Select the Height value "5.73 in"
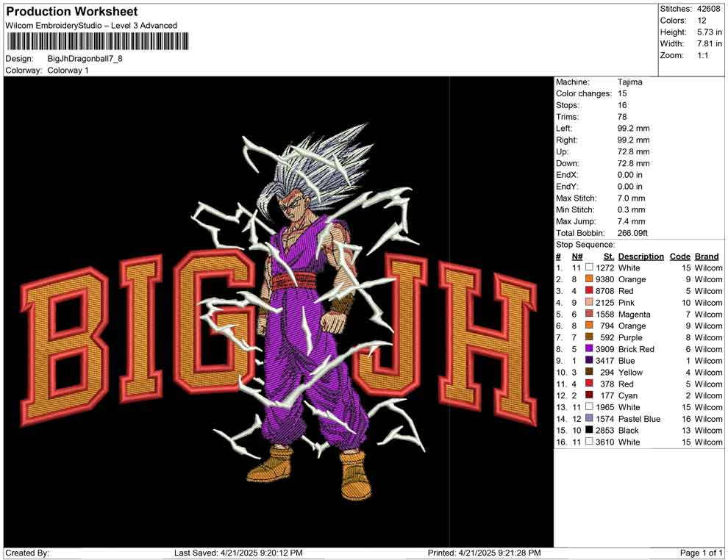This screenshot has height=560, width=728. tap(709, 32)
